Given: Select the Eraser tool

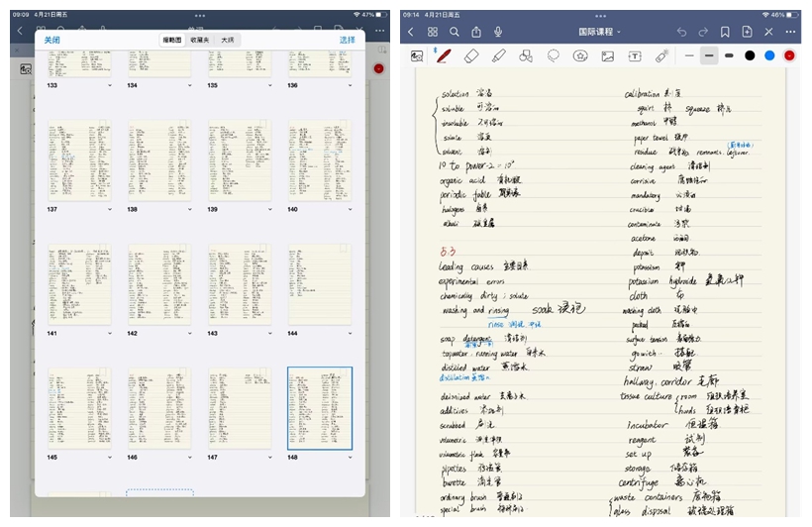Looking at the screenshot, I should [x=471, y=55].
